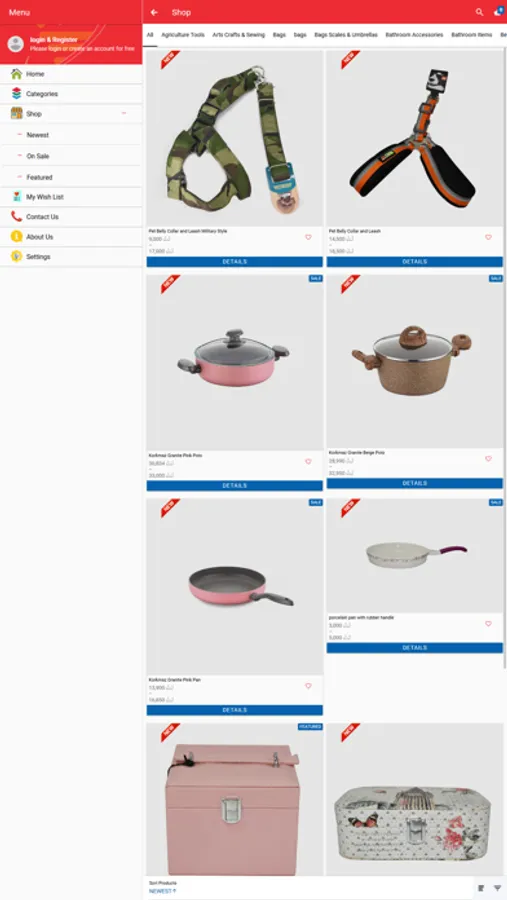Collapse the Shop submenu in sidebar
Image resolution: width=507 pixels, height=900 pixels.
pos(123,114)
